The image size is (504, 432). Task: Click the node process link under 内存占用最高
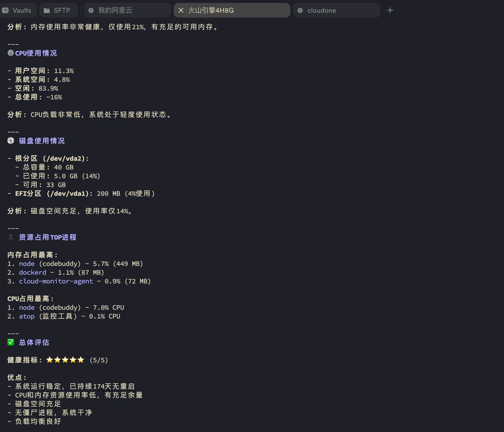[x=27, y=263]
